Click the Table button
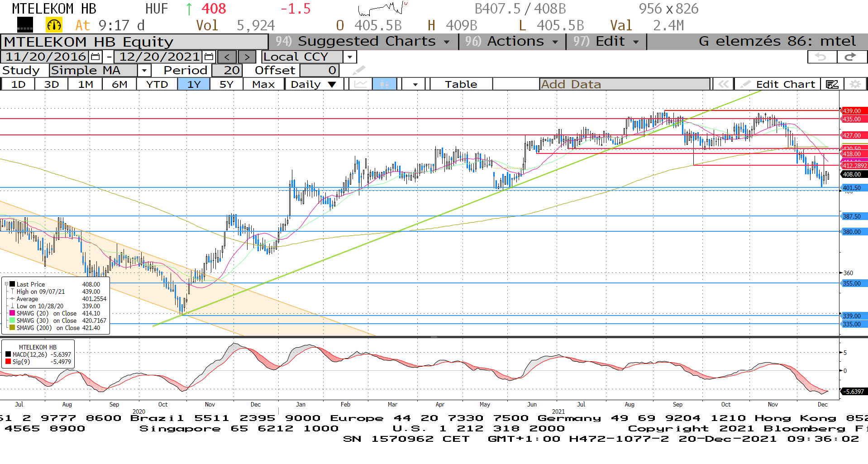868x464 pixels. 461,84
